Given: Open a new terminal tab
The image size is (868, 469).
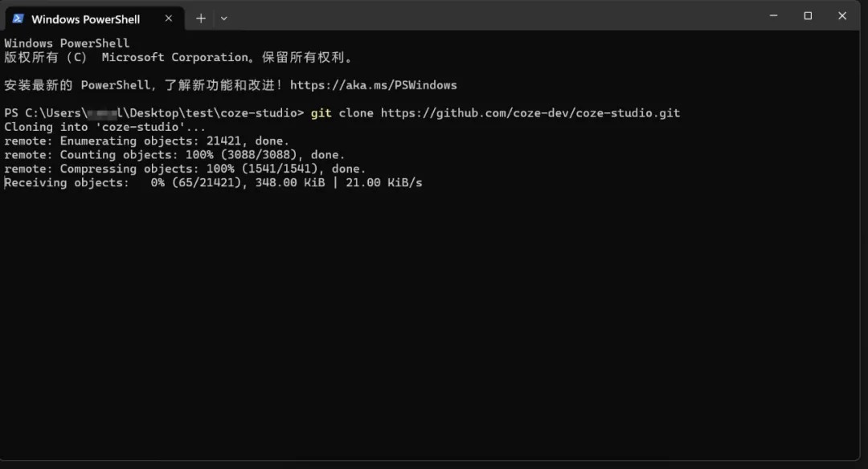Looking at the screenshot, I should coord(201,18).
